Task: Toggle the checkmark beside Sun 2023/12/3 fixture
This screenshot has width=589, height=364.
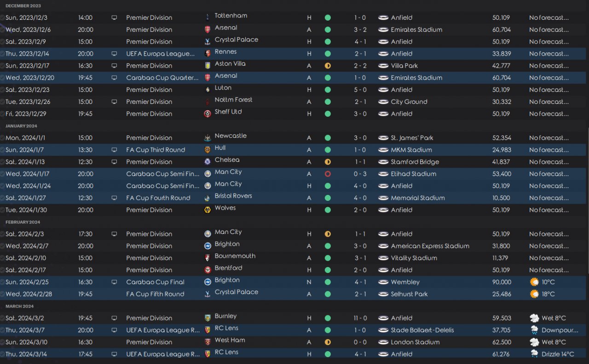Action: coord(3,17)
